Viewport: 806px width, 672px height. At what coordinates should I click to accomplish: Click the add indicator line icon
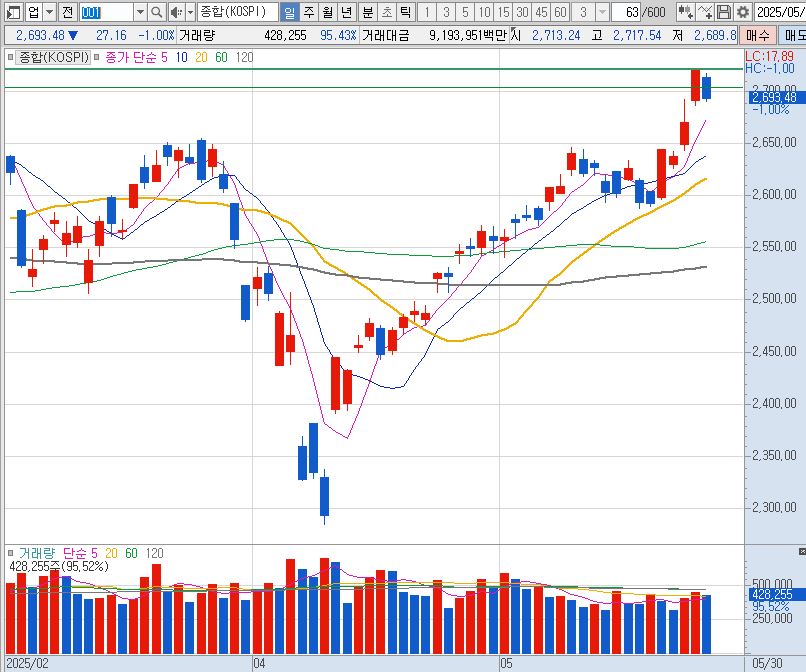click(704, 12)
